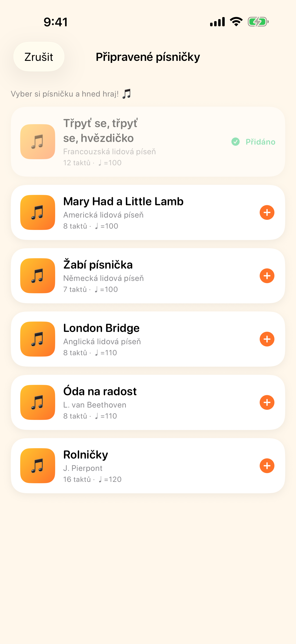Screen dimensions: 296x644
Task: Tap Mary Had a Little Lamb note artwork
Action: pyautogui.click(x=38, y=212)
